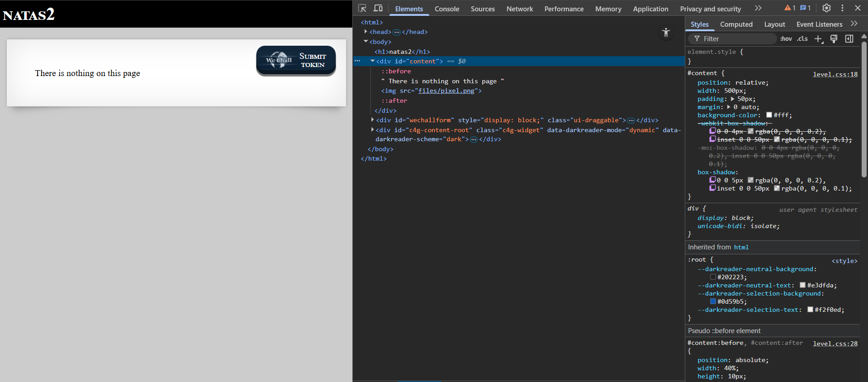
Task: Open the rendering emulation paintbrush icon
Action: [834, 39]
